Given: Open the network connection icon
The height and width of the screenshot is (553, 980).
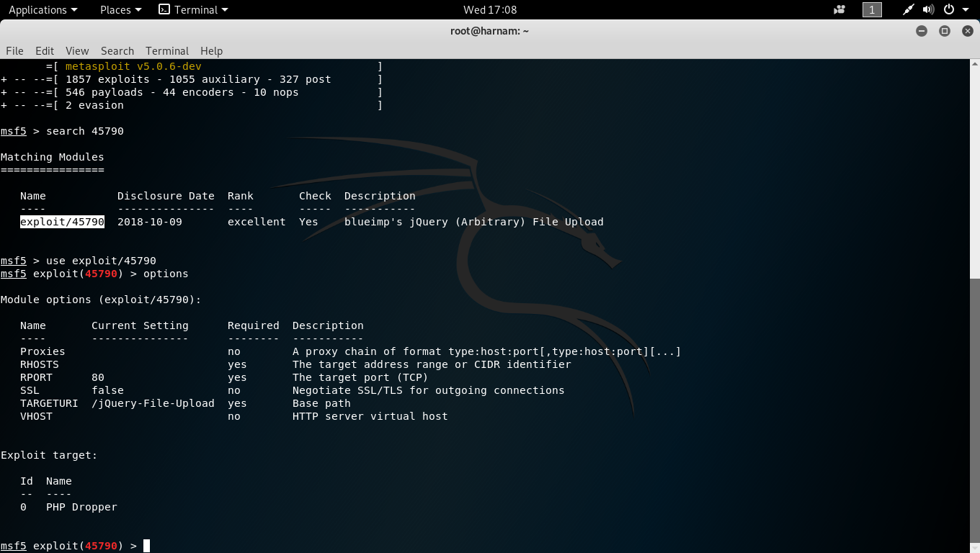Looking at the screenshot, I should (909, 9).
